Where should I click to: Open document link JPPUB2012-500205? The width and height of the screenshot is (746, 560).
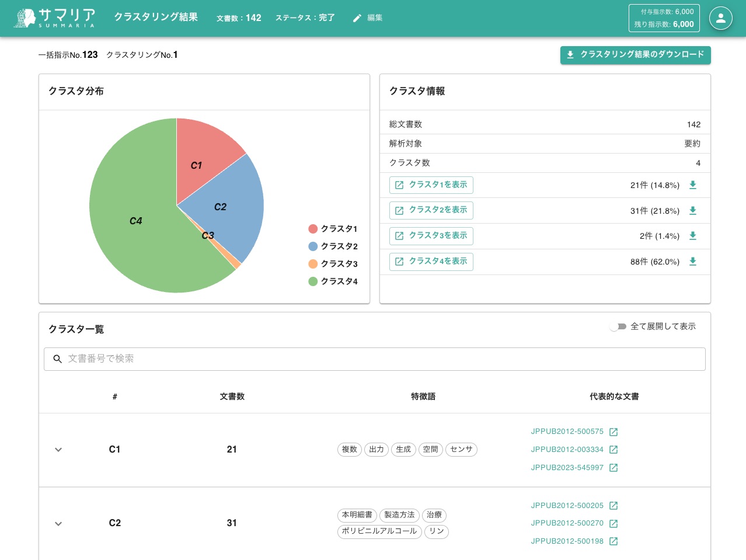coord(567,506)
